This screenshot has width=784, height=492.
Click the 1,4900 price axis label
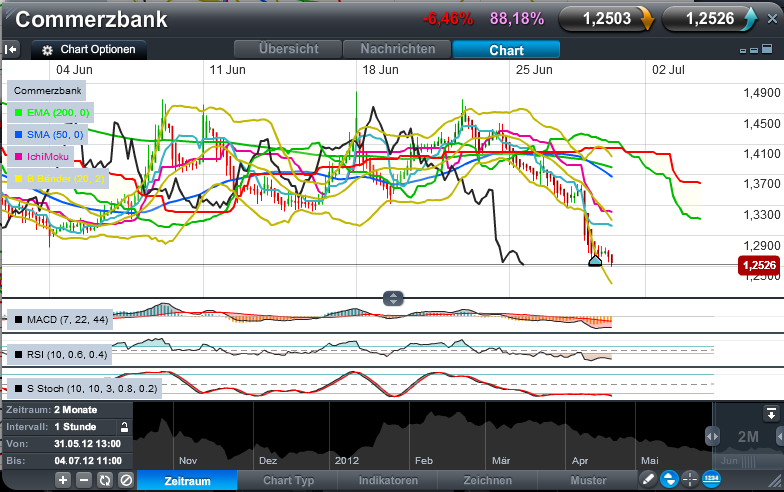762,93
